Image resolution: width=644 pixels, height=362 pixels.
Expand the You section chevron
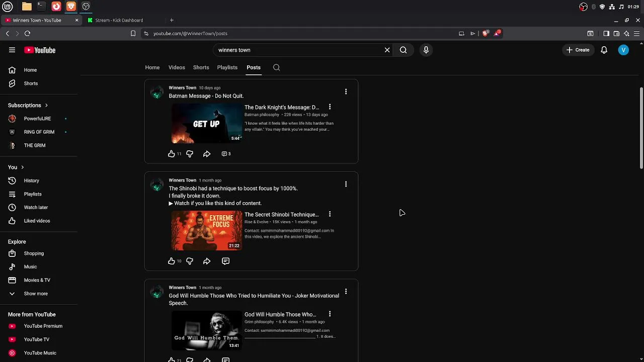point(22,167)
